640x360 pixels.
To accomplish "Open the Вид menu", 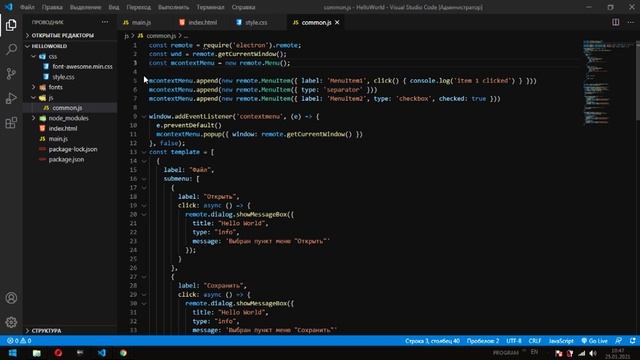I will 114,7.
